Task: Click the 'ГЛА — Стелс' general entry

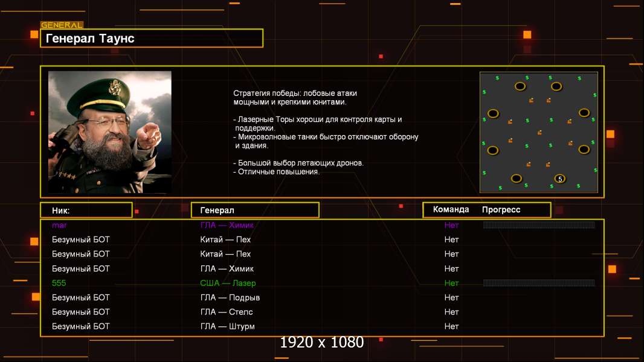Action: pos(227,312)
